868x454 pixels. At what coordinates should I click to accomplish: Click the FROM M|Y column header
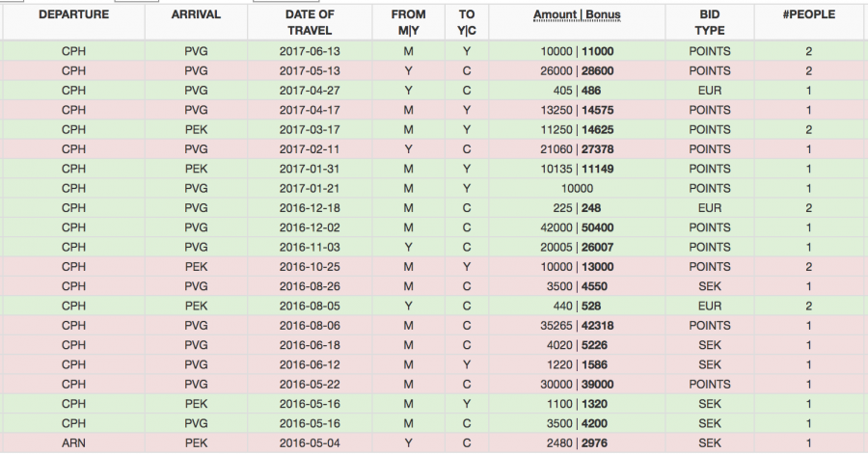pos(409,23)
